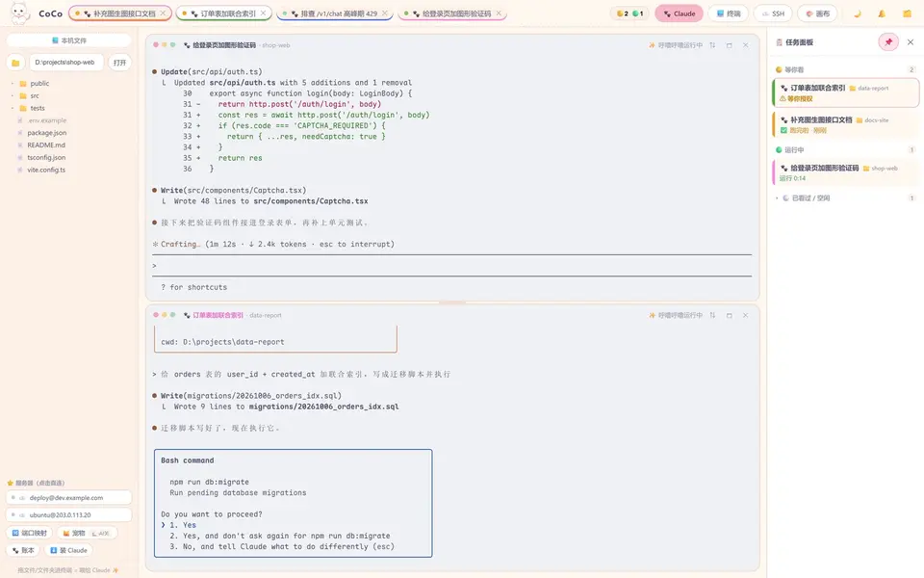Image resolution: width=924 pixels, height=578 pixels.
Task: Open notifications via the bell icon
Action: (883, 13)
